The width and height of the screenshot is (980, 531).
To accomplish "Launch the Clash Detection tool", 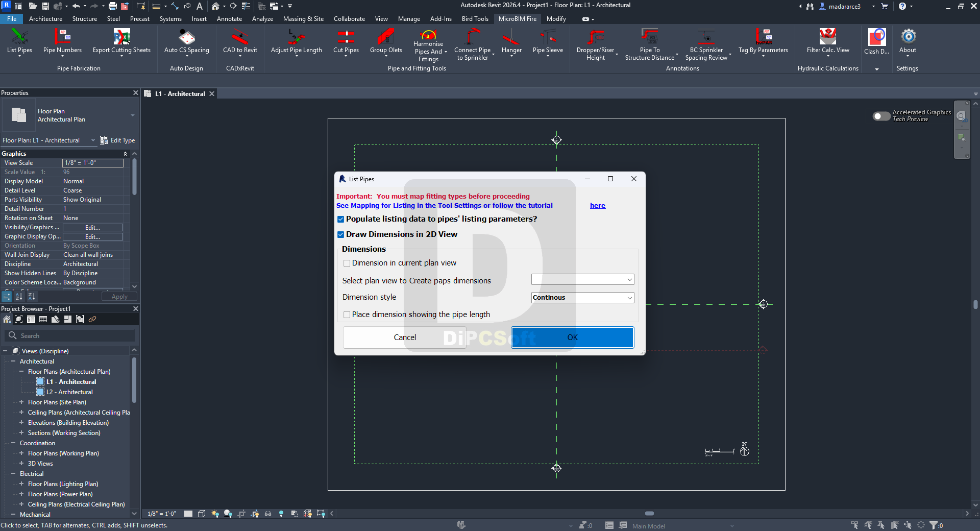I will point(876,41).
